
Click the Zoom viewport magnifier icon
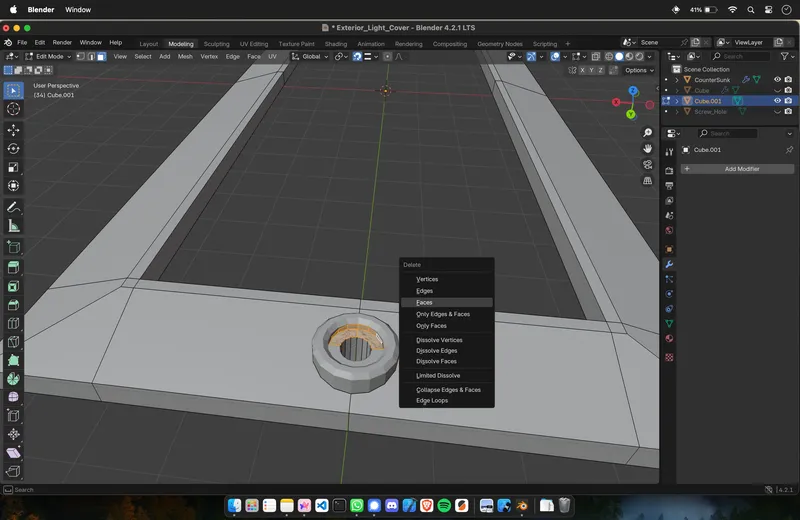(648, 133)
